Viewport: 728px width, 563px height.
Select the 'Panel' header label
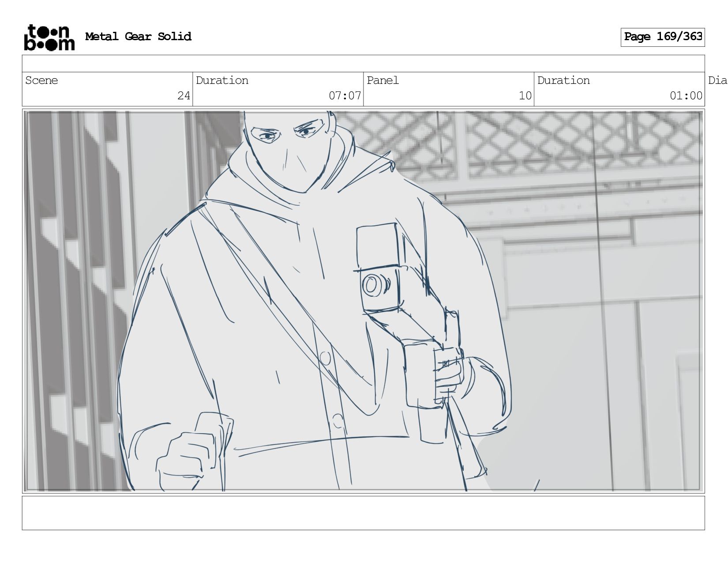click(x=383, y=80)
